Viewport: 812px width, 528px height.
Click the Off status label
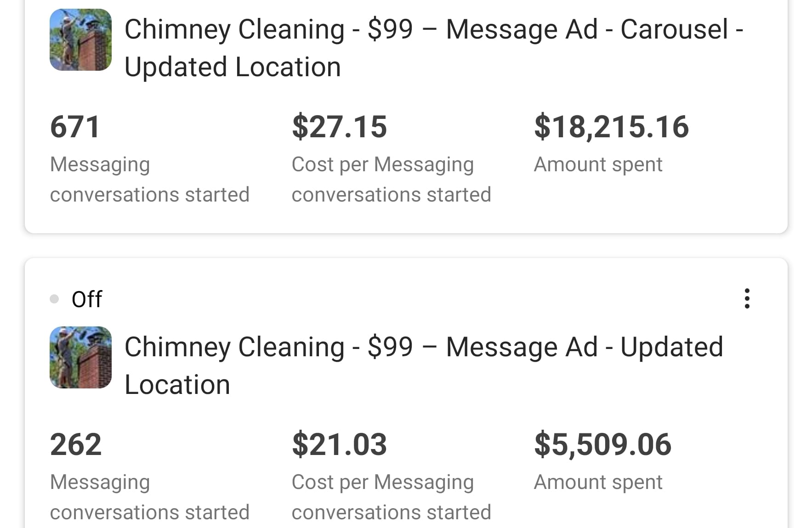tap(87, 299)
